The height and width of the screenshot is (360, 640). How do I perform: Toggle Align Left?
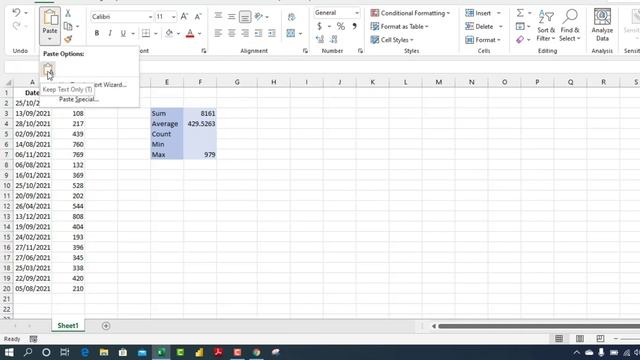click(218, 33)
